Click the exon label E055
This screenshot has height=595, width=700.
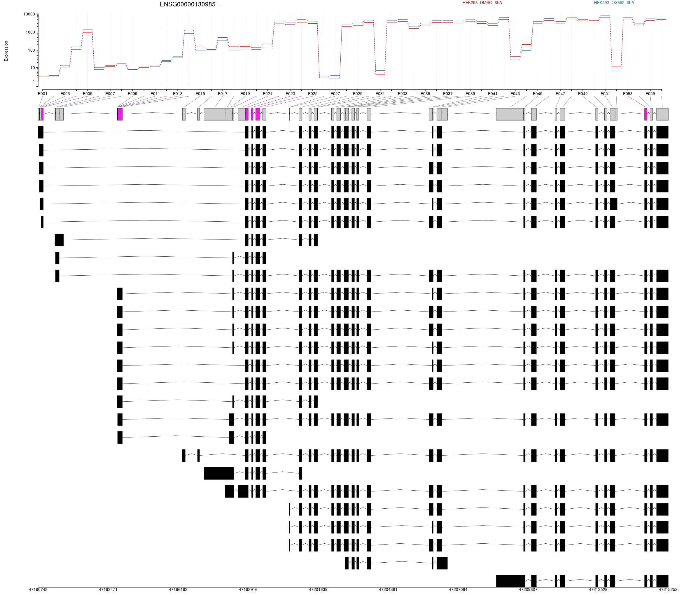pyautogui.click(x=650, y=94)
